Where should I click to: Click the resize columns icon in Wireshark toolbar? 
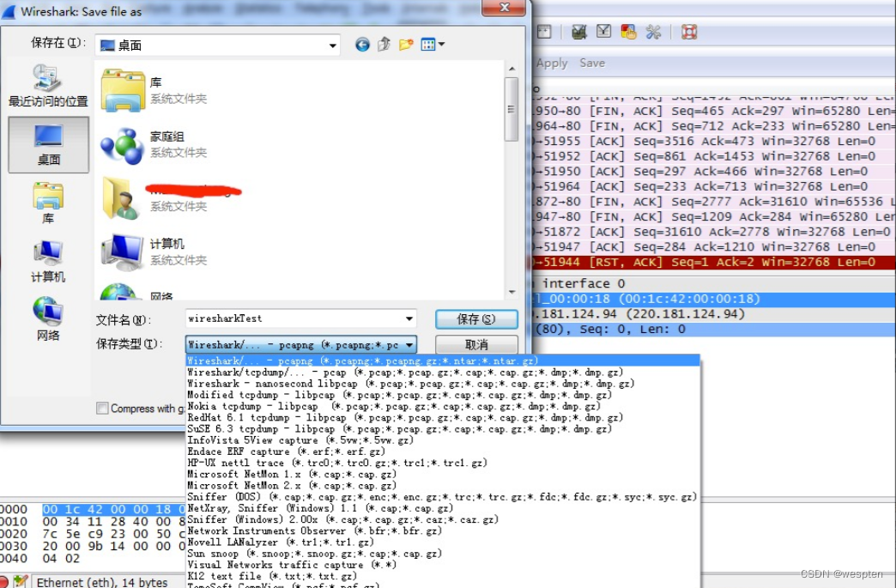(x=544, y=32)
